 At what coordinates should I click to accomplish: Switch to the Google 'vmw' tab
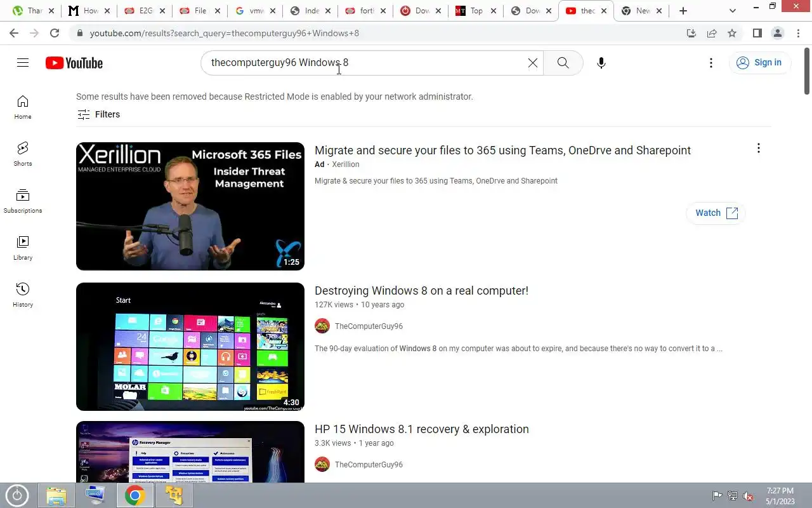pyautogui.click(x=254, y=11)
